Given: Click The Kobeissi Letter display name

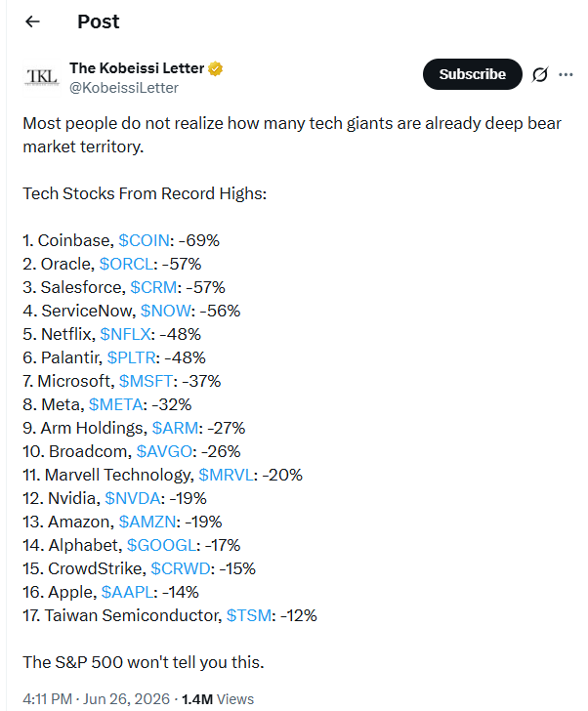Looking at the screenshot, I should (x=137, y=68).
